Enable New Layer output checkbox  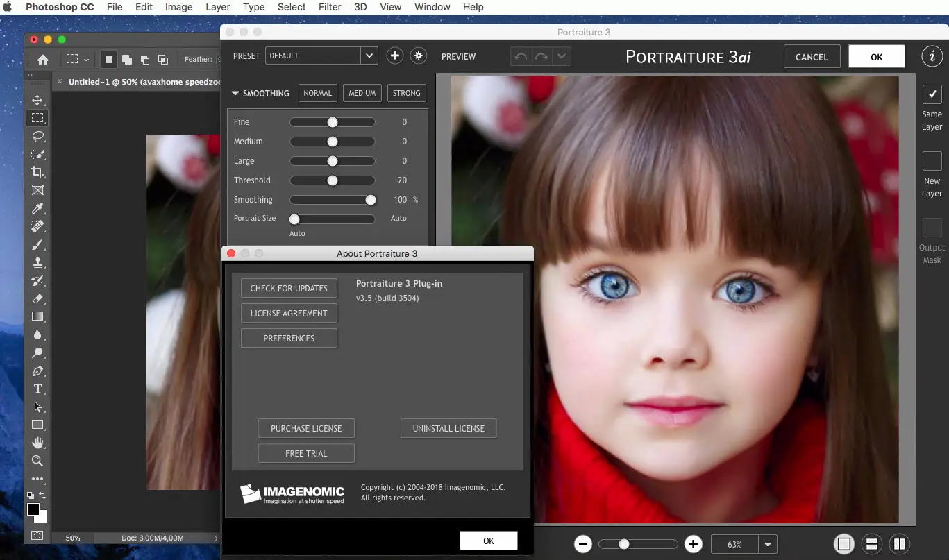(x=932, y=161)
